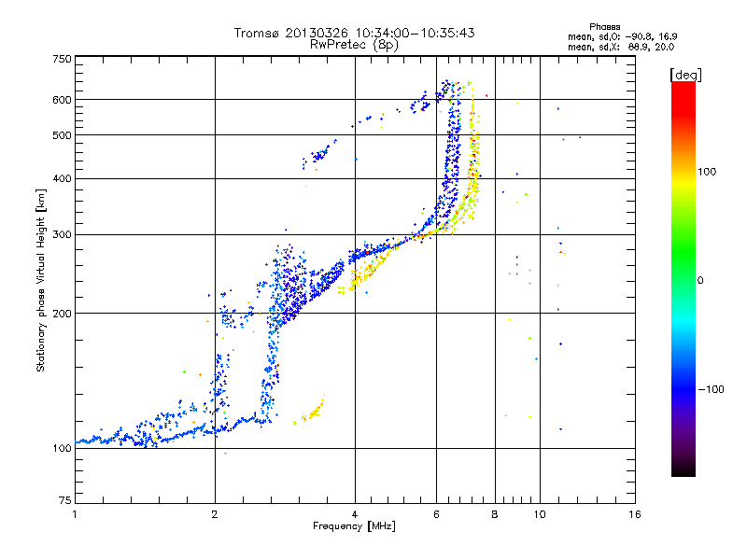This screenshot has width=747, height=560.
Task: Click the x-axis tick label '8'
Action: pyautogui.click(x=495, y=514)
